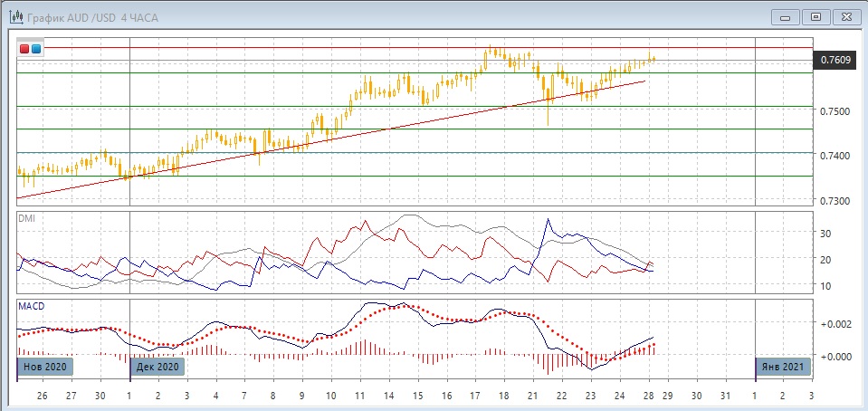Click the 0.7400 price axis label

(835, 156)
